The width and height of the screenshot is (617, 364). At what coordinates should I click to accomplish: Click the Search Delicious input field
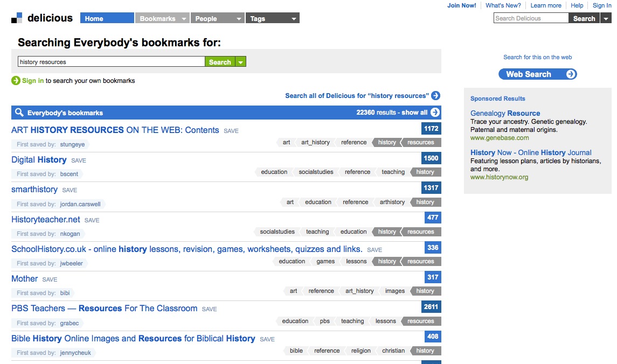click(x=531, y=18)
